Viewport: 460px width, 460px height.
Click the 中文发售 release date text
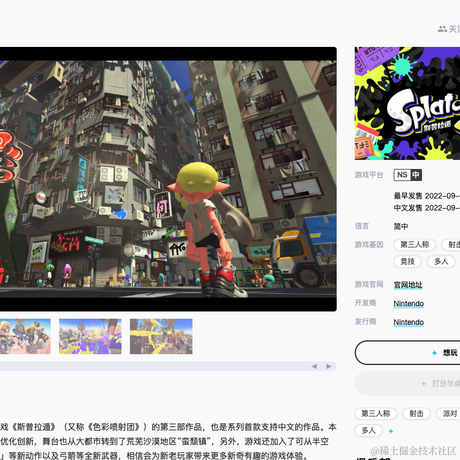click(427, 208)
